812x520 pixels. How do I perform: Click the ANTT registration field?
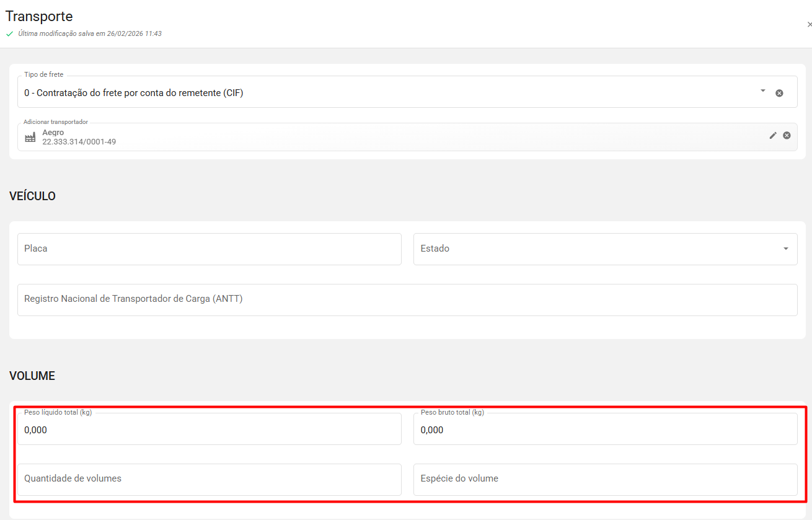click(407, 299)
